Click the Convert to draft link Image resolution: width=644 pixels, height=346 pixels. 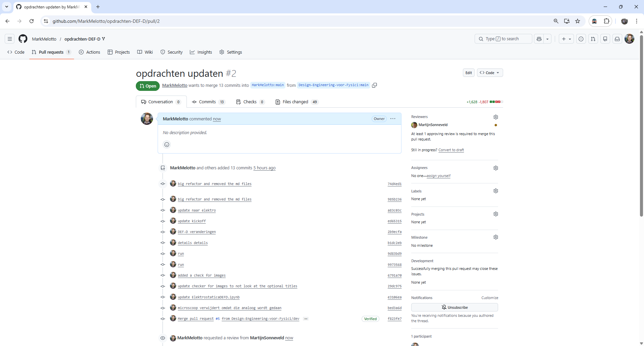(451, 150)
